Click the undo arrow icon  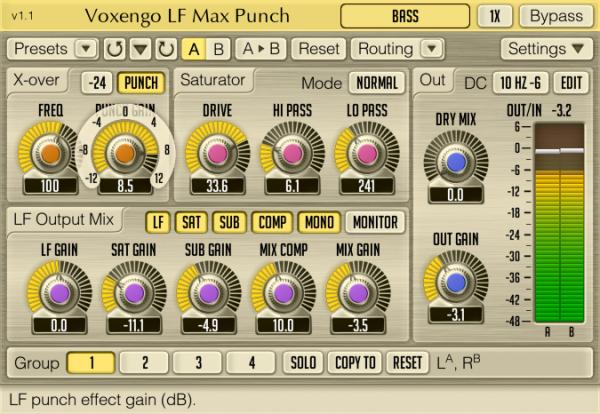(114, 49)
